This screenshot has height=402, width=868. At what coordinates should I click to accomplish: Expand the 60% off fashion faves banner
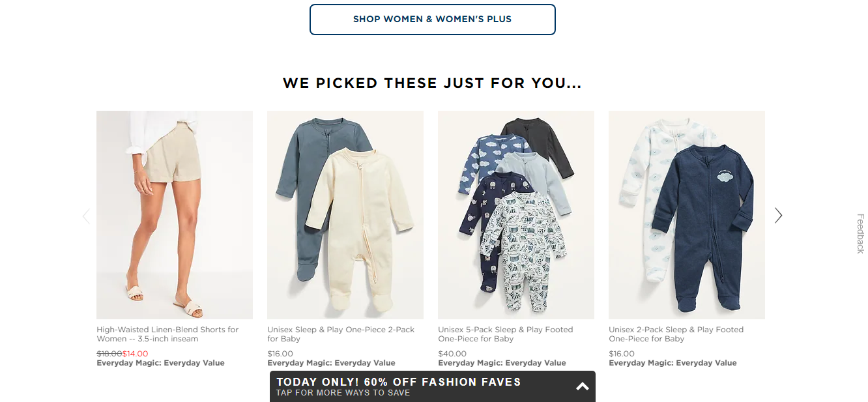click(x=583, y=386)
